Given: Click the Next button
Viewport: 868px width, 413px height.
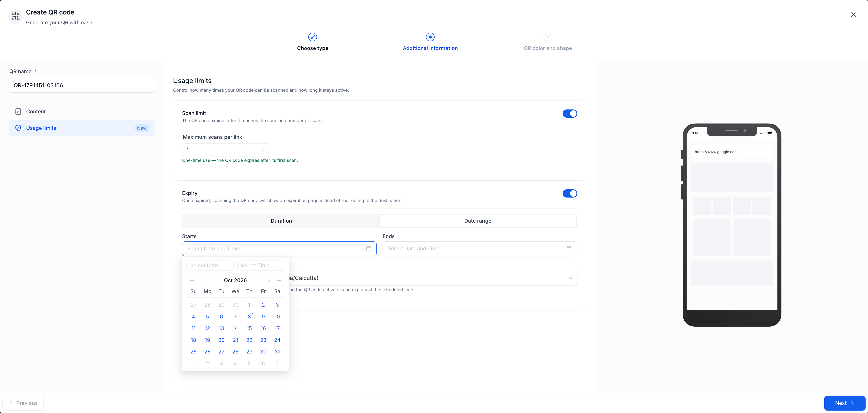Looking at the screenshot, I should click(x=844, y=403).
